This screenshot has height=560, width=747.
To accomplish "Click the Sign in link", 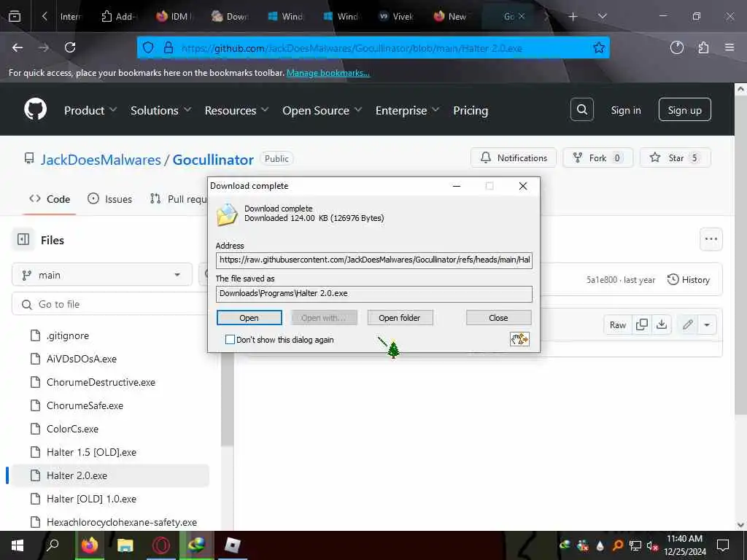I will click(x=625, y=111).
